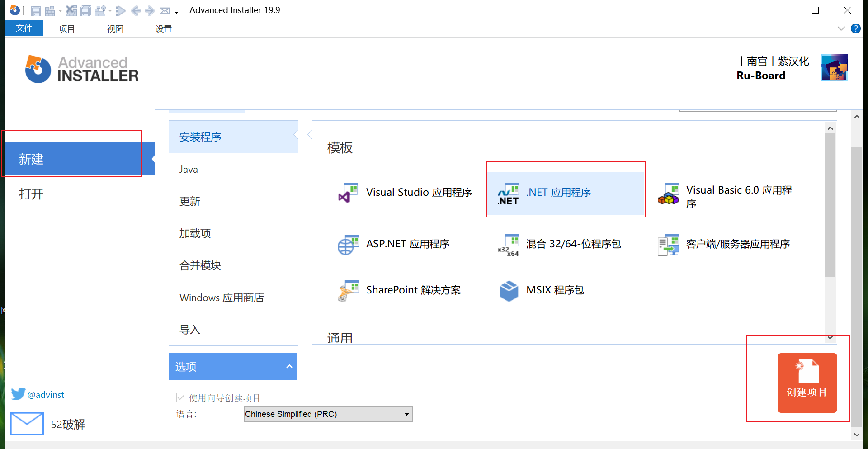Click the Back arrow icon in quick toolbar
Viewport: 868px width, 449px height.
pos(136,11)
